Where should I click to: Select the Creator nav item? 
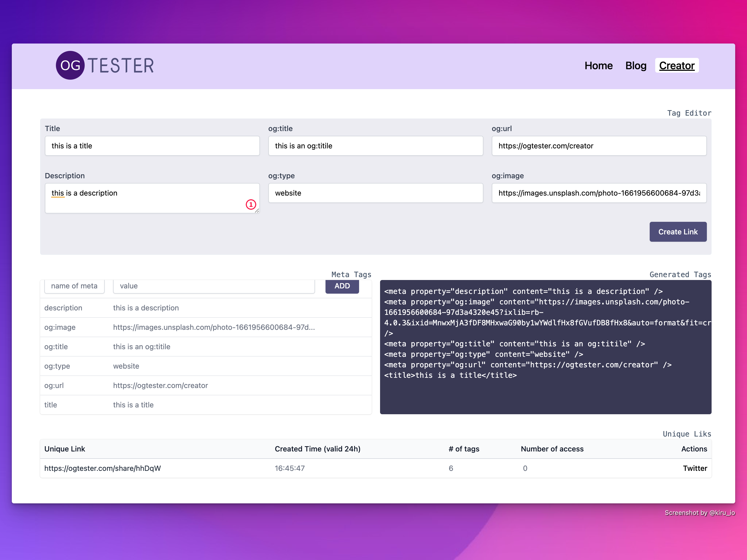click(x=677, y=66)
